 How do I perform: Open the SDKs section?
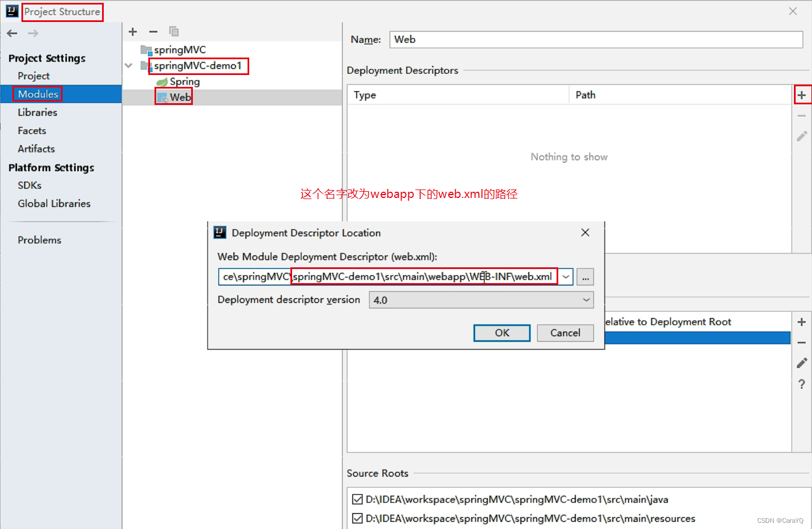coord(29,185)
